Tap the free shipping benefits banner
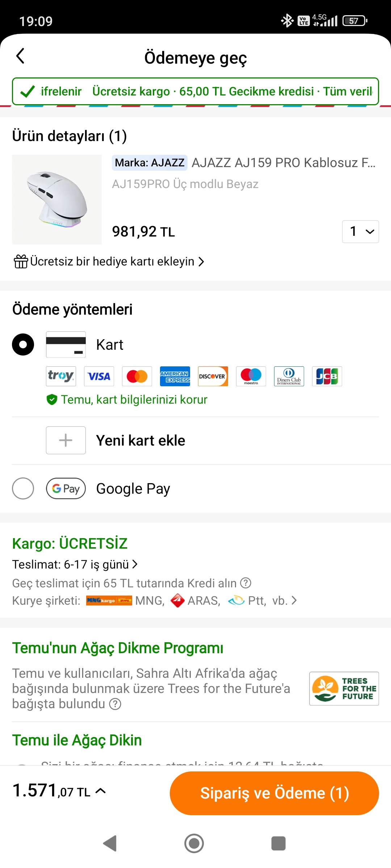 [195, 92]
